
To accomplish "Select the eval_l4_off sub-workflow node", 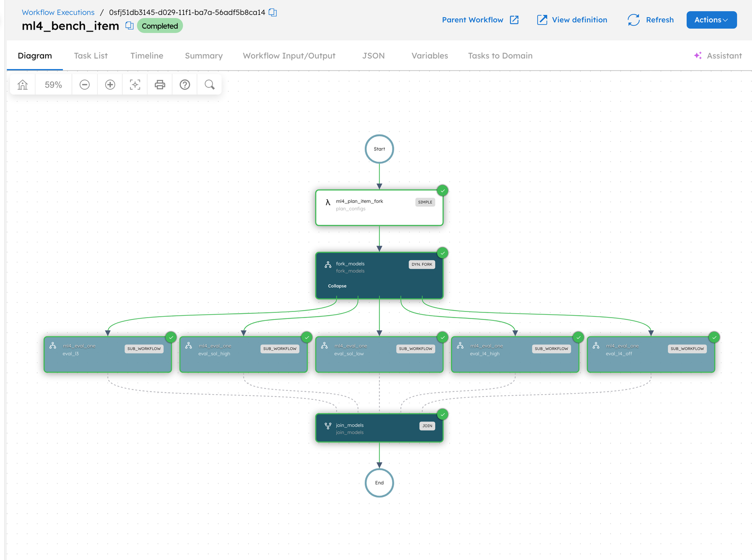I will click(x=651, y=354).
